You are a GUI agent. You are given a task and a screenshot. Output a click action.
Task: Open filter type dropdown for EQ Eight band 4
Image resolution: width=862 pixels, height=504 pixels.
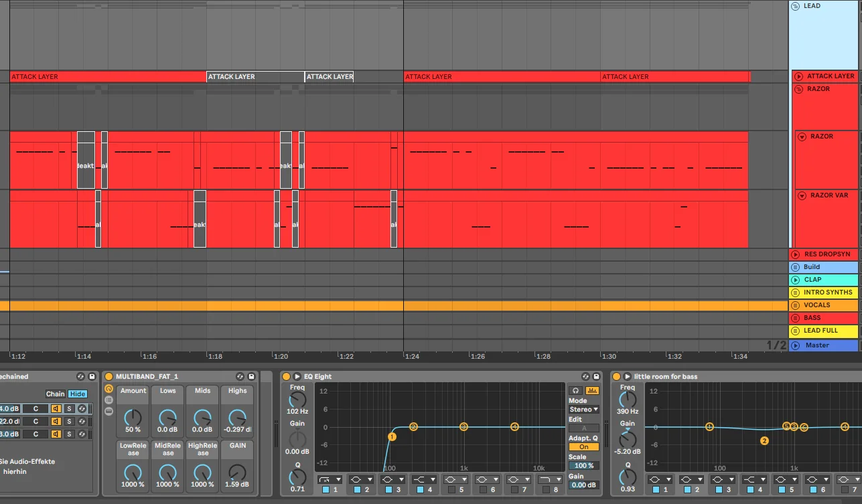click(424, 480)
